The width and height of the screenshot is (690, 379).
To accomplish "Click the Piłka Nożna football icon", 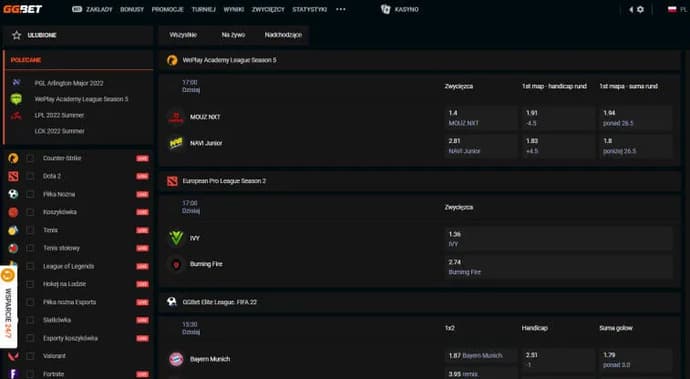I will (x=13, y=194).
